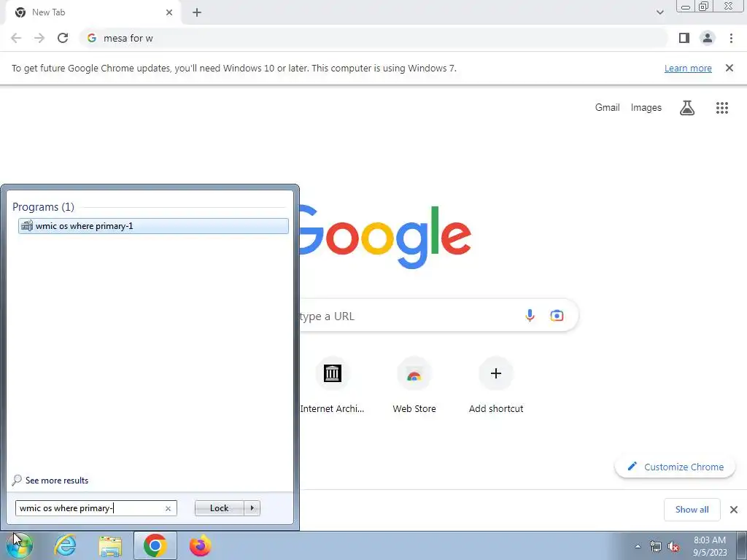Open Search Labs flask icon

(x=686, y=108)
